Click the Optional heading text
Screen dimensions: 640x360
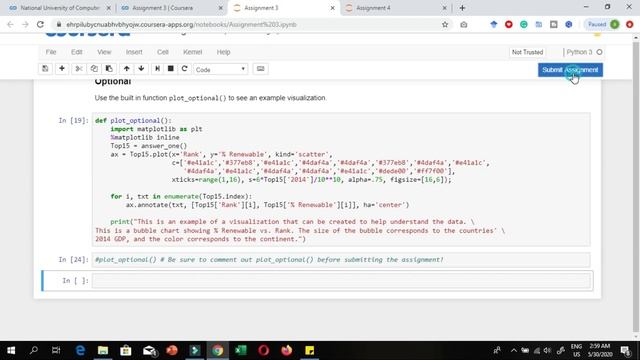113,82
